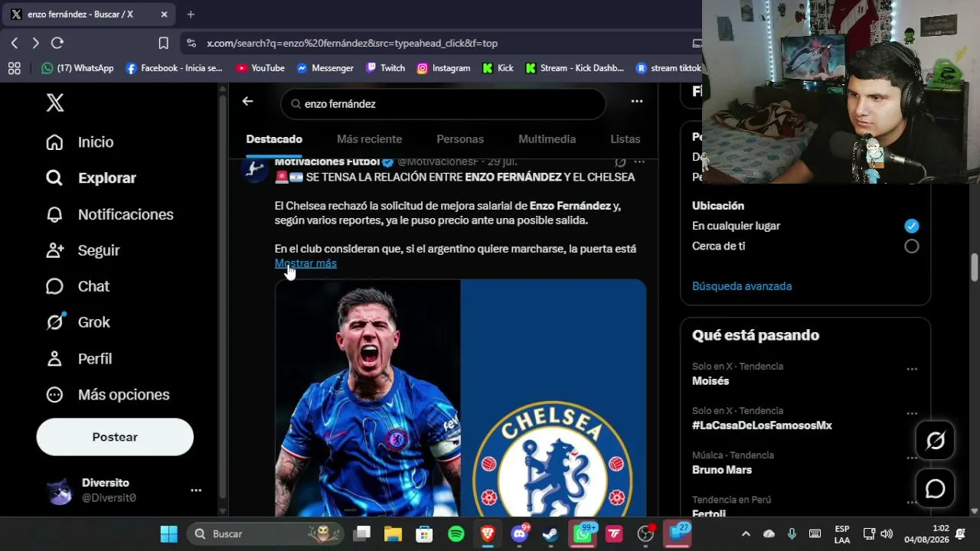Open the taskbar clock and date
Viewport: 980px width, 551px height.
point(926,533)
